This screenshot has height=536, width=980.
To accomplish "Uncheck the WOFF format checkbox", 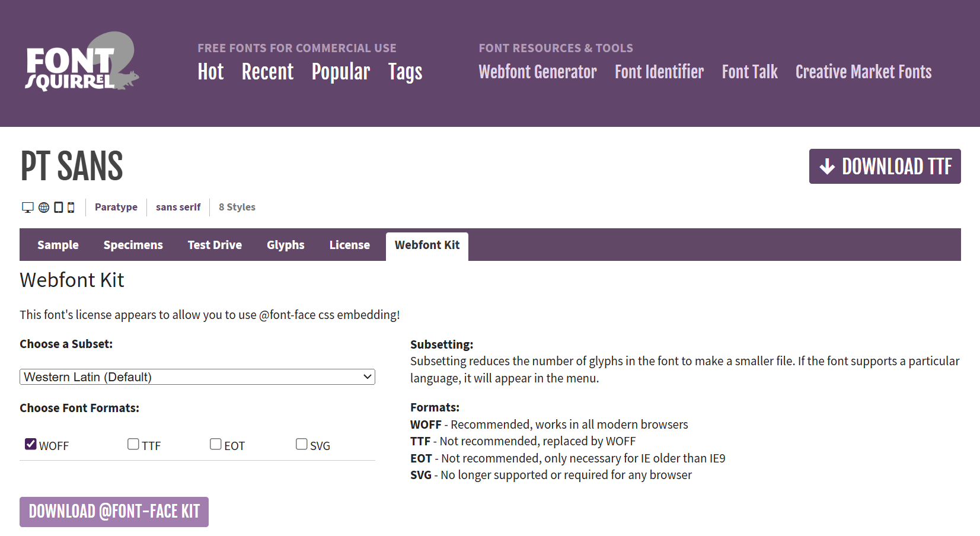I will click(31, 444).
